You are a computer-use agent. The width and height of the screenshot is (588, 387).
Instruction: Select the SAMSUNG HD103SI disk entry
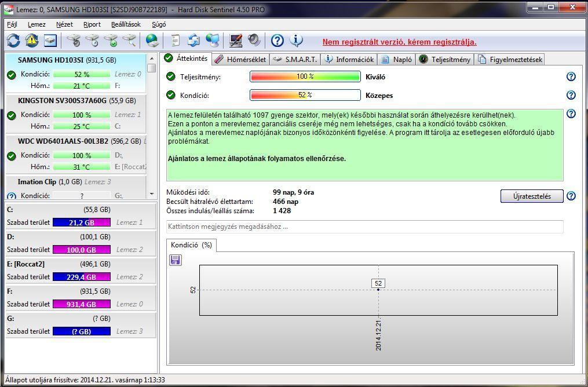coord(76,73)
